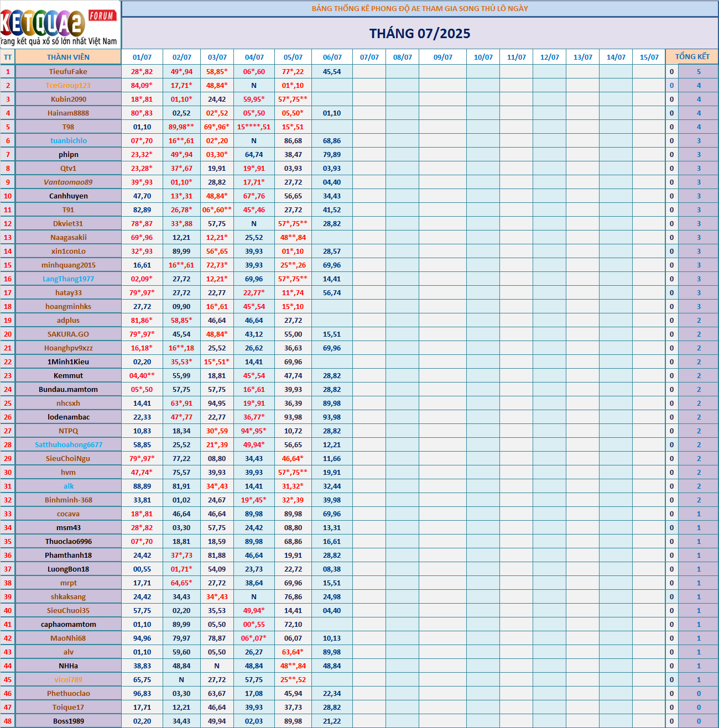Click member name SAKURA.GO

point(68,334)
